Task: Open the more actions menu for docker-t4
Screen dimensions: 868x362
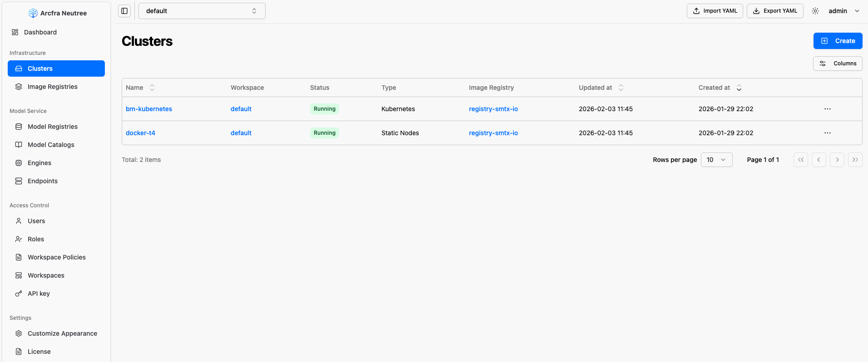Action: (x=827, y=133)
